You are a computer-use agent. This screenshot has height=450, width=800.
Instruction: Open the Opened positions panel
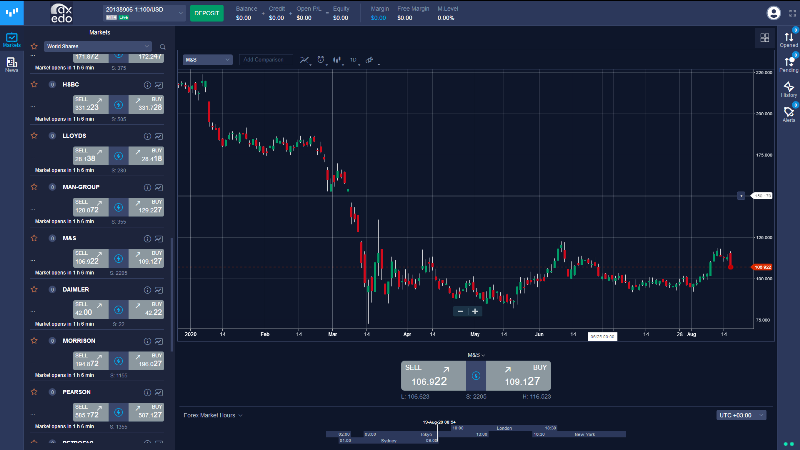[788, 39]
